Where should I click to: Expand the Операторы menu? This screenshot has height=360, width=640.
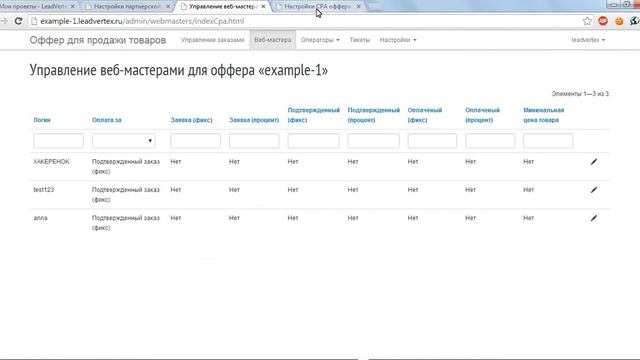(320, 40)
